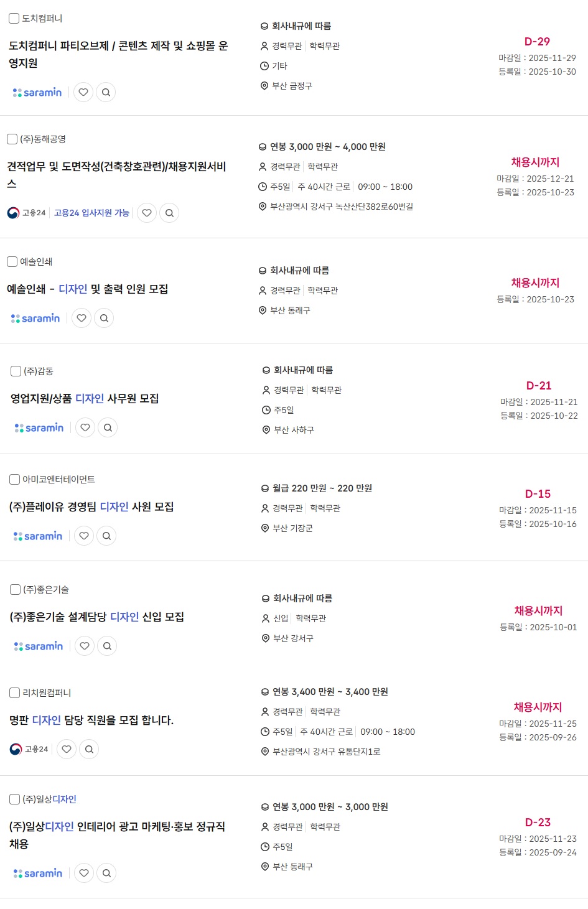
Task: Click heart icon on (주)감동 listing
Action: point(85,427)
